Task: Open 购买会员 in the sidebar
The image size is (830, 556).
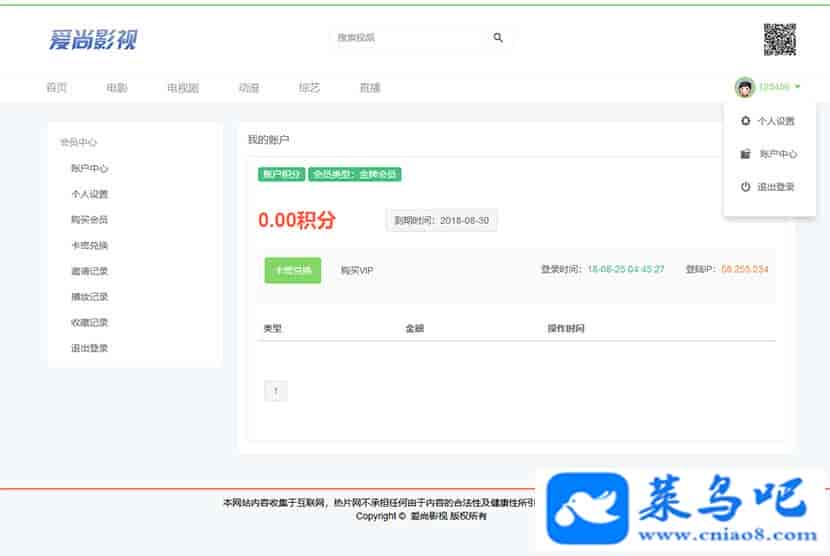Action: point(89,220)
